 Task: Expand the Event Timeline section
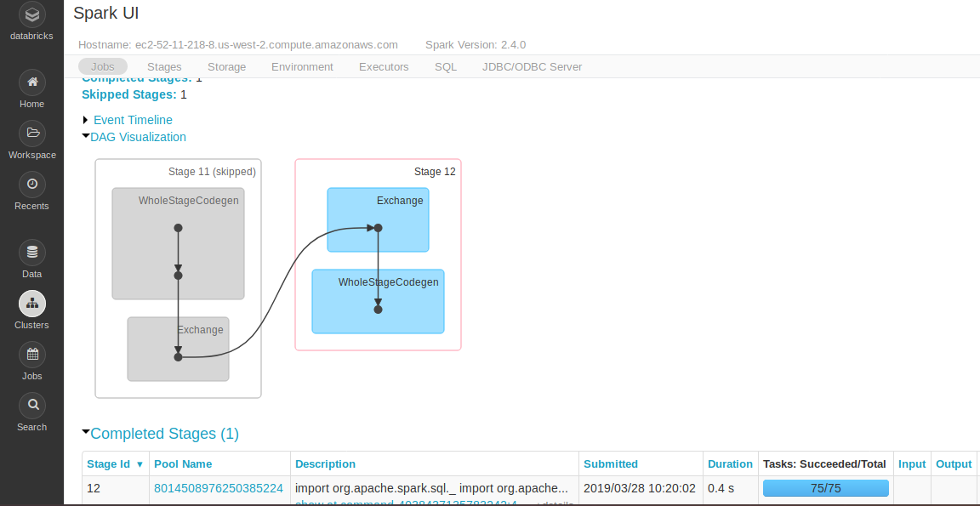pos(133,120)
